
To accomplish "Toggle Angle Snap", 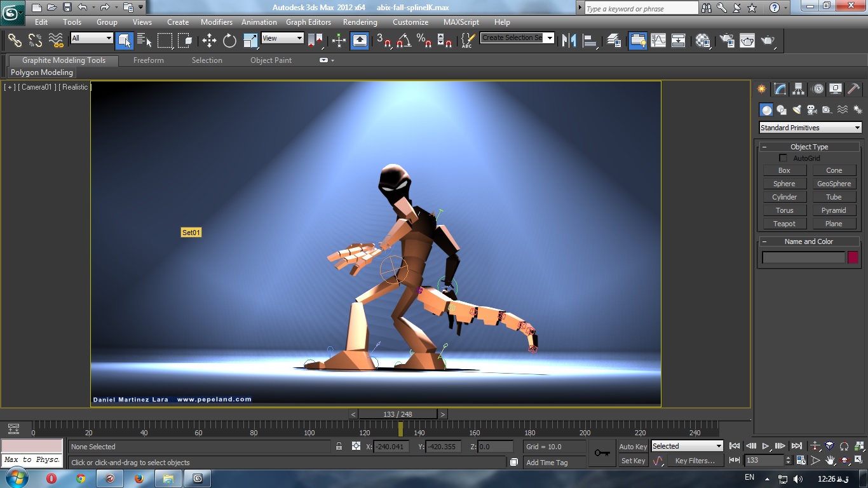I will 403,41.
